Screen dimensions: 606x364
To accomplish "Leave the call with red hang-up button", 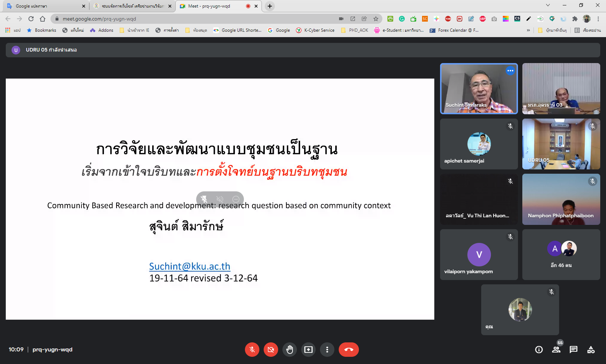I will tap(348, 350).
